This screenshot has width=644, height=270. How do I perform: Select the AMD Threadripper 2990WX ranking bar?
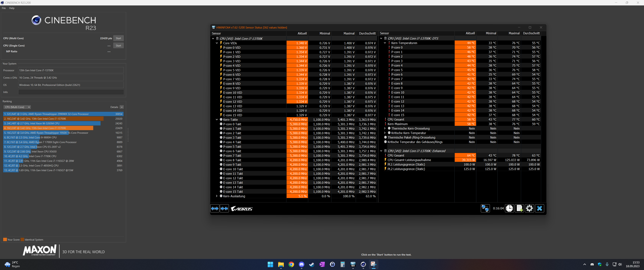click(63, 114)
